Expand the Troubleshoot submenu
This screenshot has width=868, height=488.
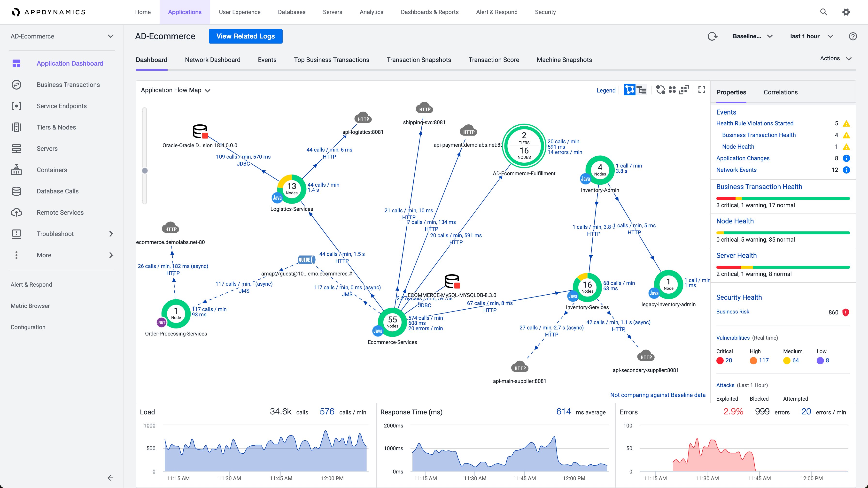pos(111,234)
